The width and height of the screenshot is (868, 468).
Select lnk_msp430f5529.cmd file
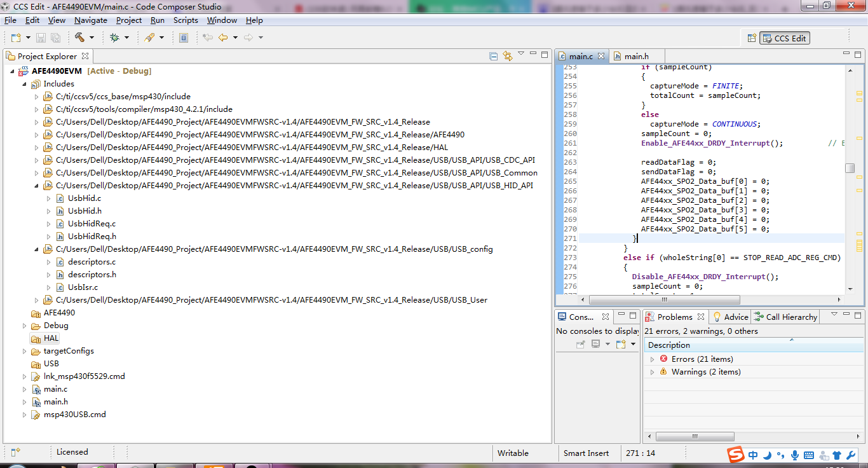[x=84, y=376]
